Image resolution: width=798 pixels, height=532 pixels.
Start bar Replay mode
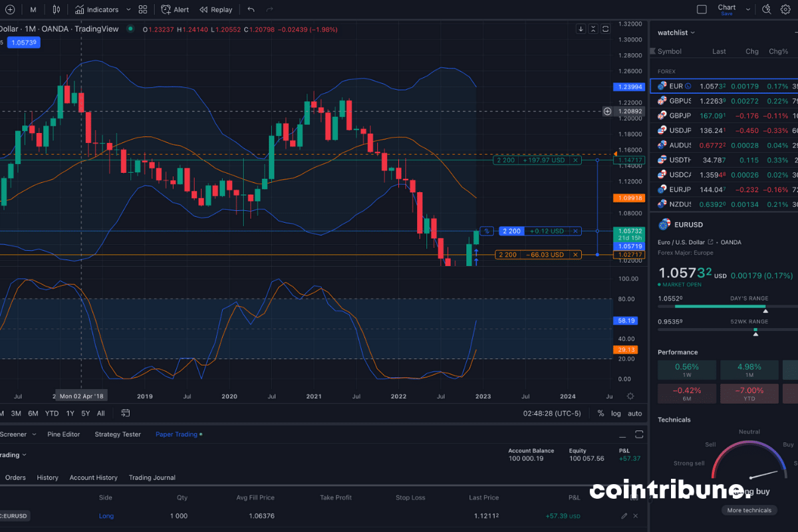215,9
